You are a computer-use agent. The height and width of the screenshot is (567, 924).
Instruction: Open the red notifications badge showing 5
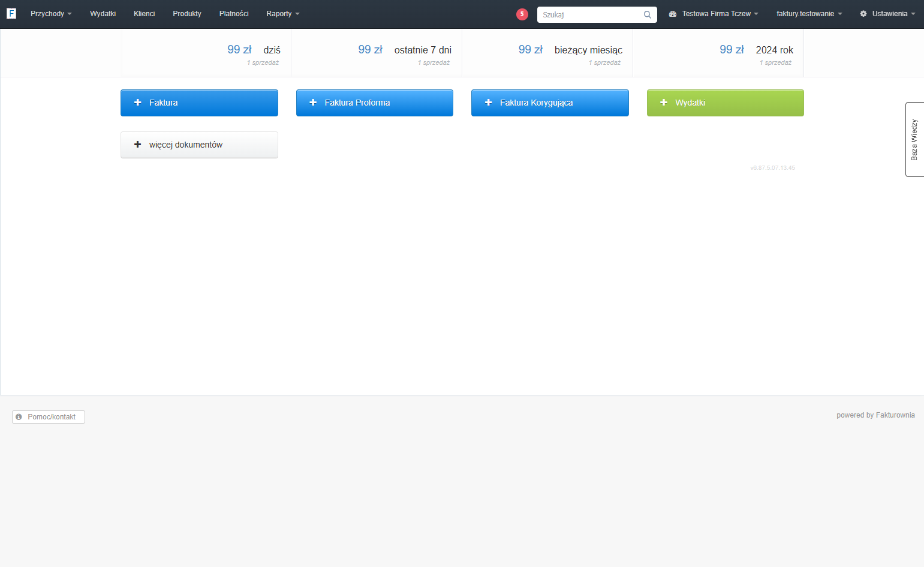522,14
